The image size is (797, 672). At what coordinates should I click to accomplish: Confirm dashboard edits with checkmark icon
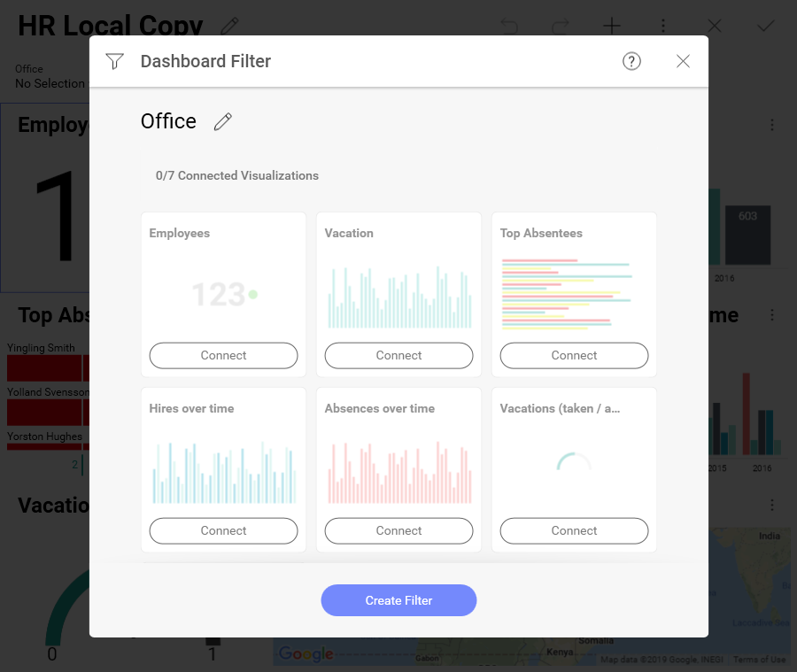[x=766, y=26]
